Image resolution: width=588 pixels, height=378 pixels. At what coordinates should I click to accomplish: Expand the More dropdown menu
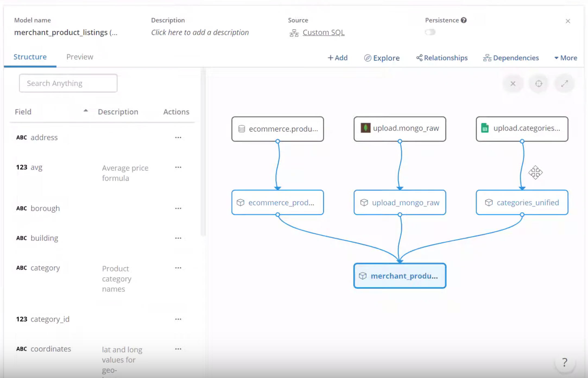566,58
